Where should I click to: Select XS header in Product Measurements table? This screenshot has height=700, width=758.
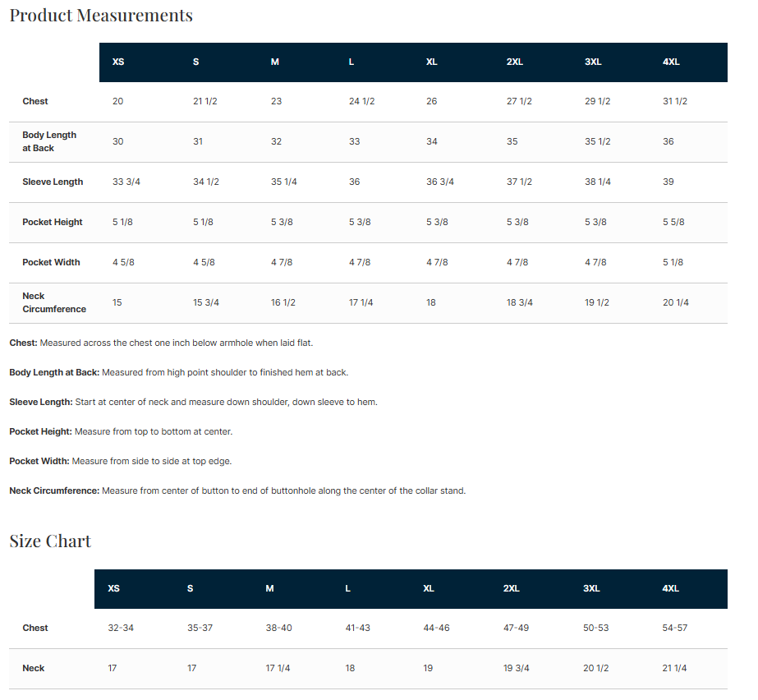(x=118, y=62)
